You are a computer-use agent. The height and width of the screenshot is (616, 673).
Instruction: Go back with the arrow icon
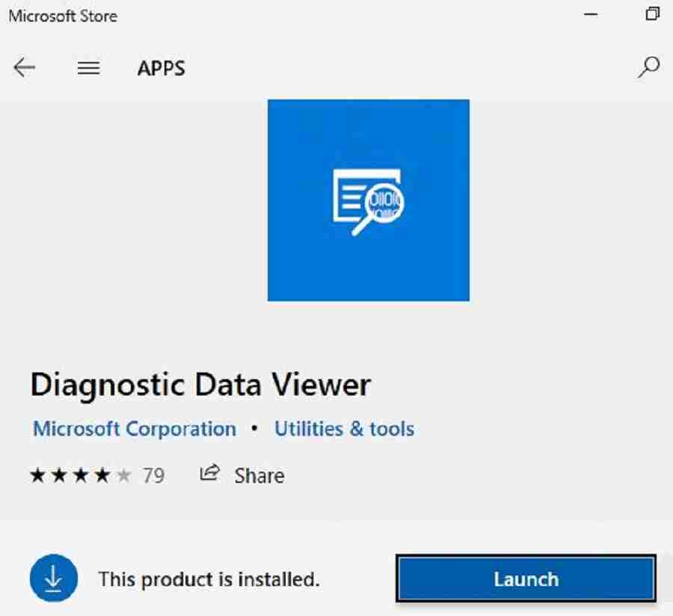click(x=24, y=68)
